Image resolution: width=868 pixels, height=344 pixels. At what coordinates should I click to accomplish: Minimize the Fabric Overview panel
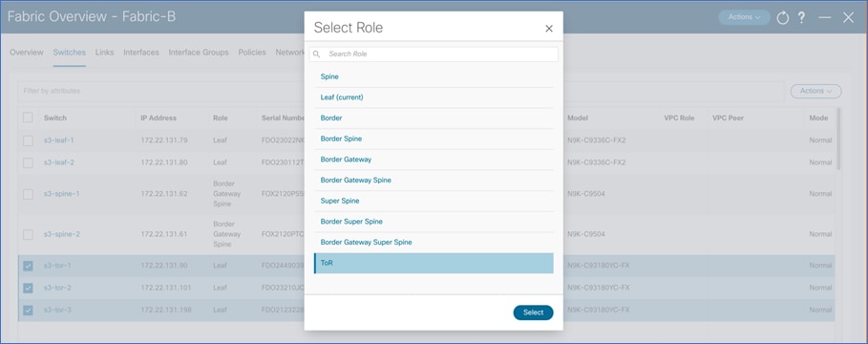coord(825,18)
